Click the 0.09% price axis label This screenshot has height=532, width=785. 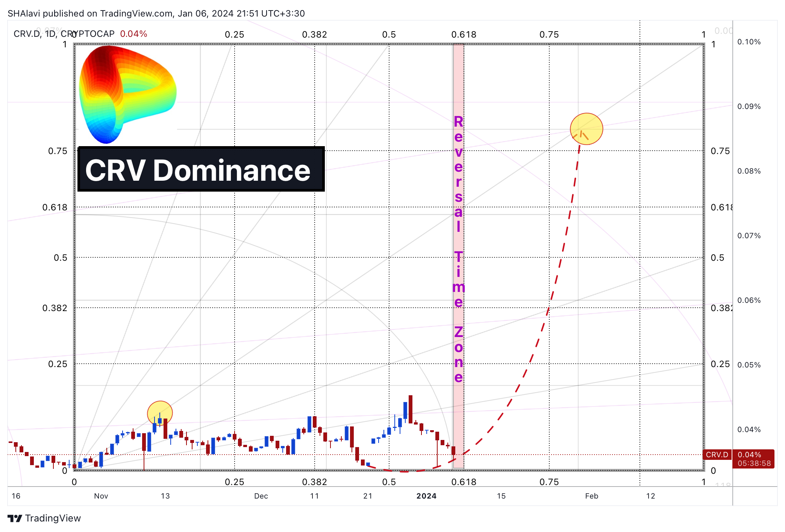point(749,106)
